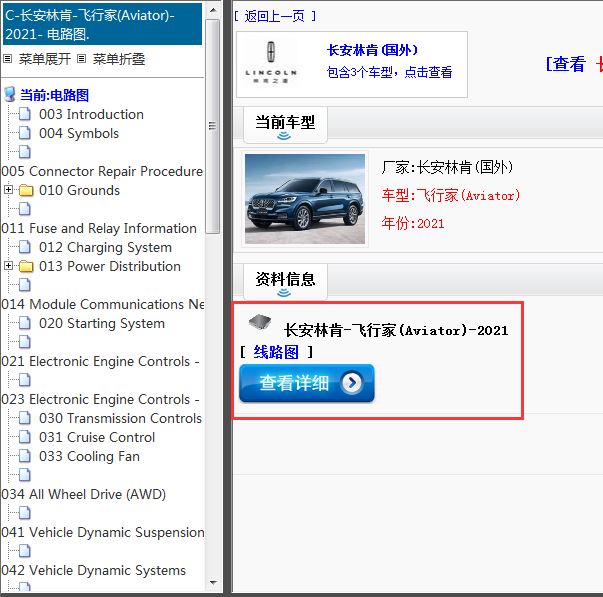Select the 资料信息 tab

click(285, 280)
